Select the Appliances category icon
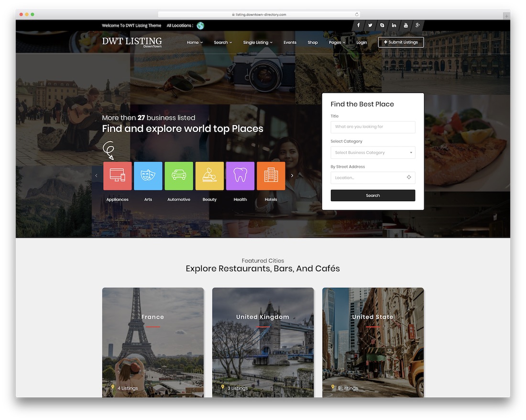526x420 pixels. coord(117,176)
